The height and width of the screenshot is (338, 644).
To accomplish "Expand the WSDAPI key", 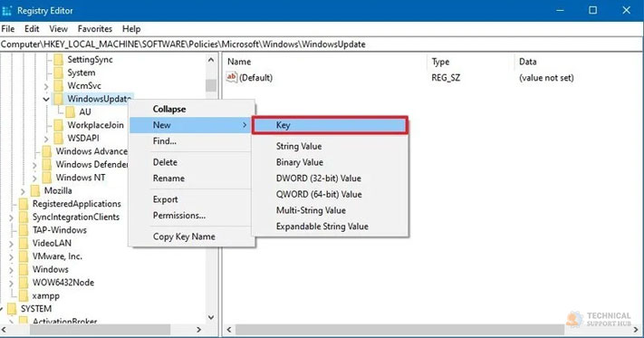I will pos(46,139).
